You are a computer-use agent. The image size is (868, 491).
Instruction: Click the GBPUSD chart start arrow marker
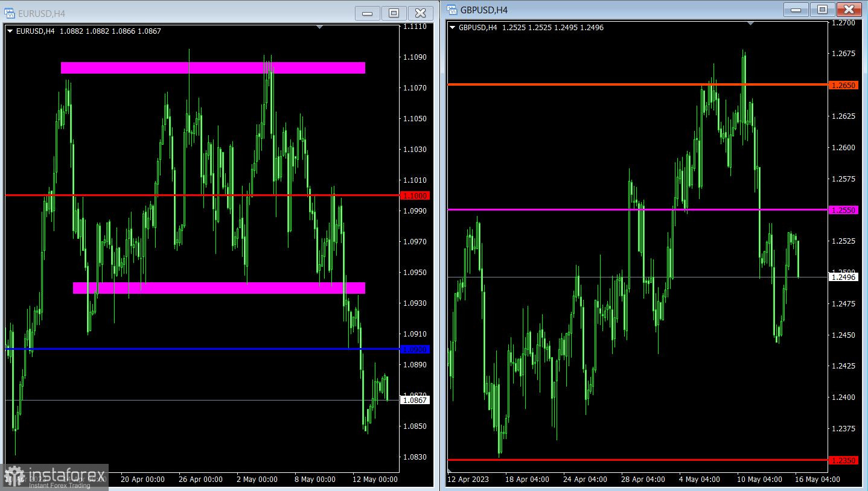point(449,469)
